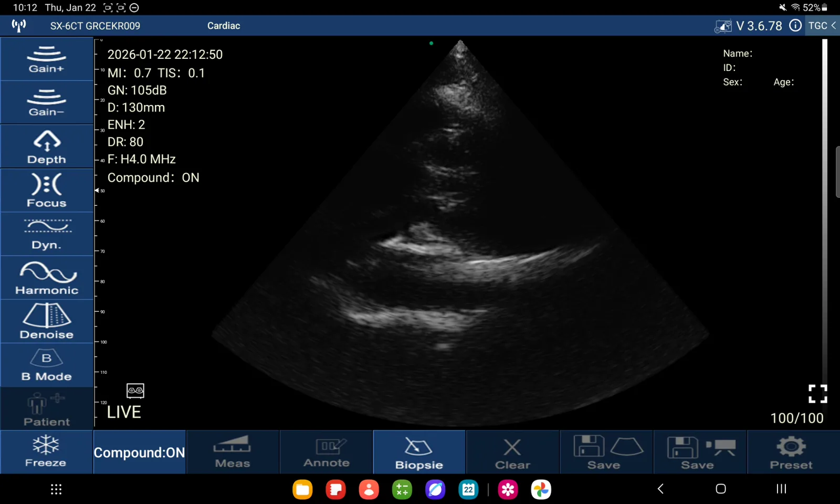Select the Cardiac exam type label
Screen dimensions: 840x504
(x=224, y=26)
